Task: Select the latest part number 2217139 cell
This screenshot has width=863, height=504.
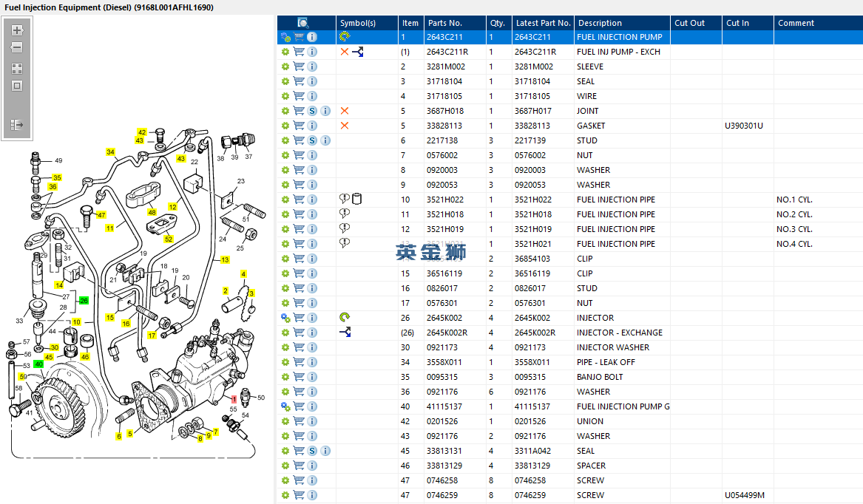Action: pos(533,140)
